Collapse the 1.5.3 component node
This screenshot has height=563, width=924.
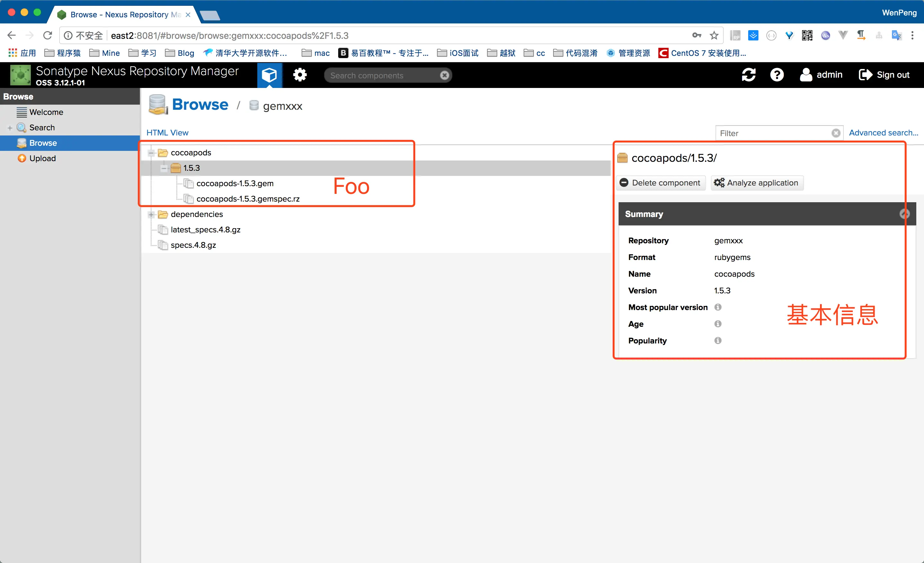(x=164, y=168)
